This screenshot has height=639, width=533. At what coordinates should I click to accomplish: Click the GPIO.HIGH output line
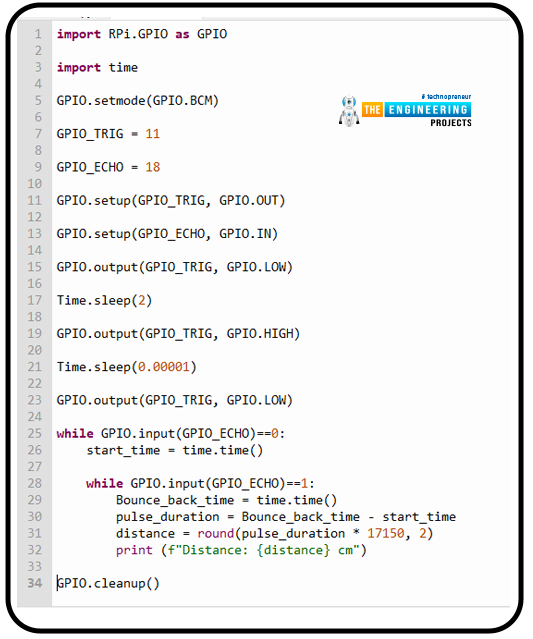178,334
